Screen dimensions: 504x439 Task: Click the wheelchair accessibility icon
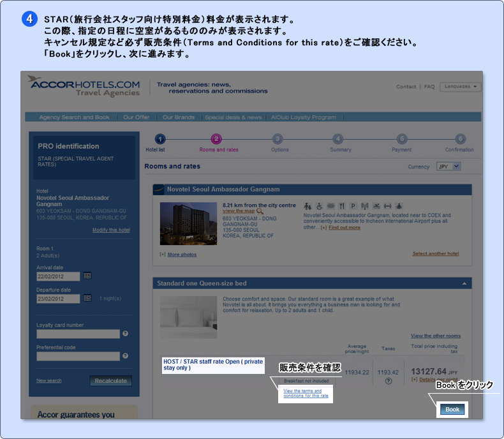click(x=319, y=206)
